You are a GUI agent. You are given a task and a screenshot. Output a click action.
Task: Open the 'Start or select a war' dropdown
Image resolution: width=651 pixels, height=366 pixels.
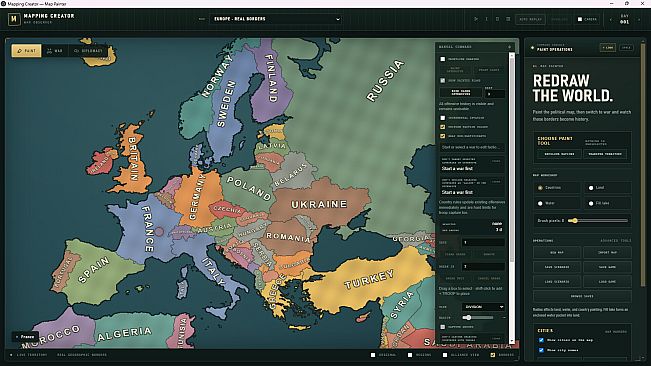pyautogui.click(x=472, y=147)
